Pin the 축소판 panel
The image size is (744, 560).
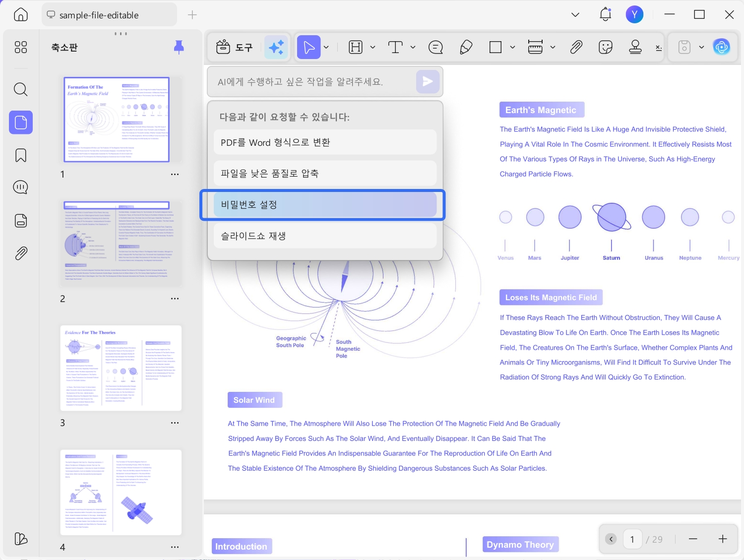pos(179,47)
